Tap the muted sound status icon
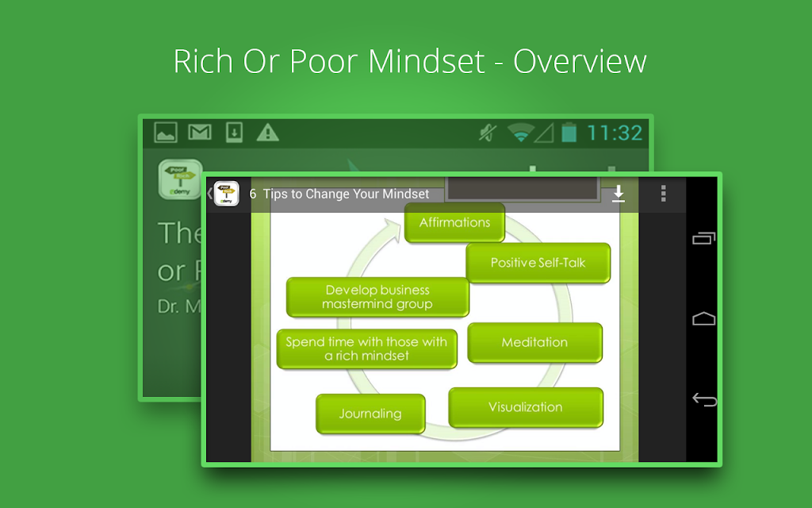The image size is (812, 508). (488, 133)
